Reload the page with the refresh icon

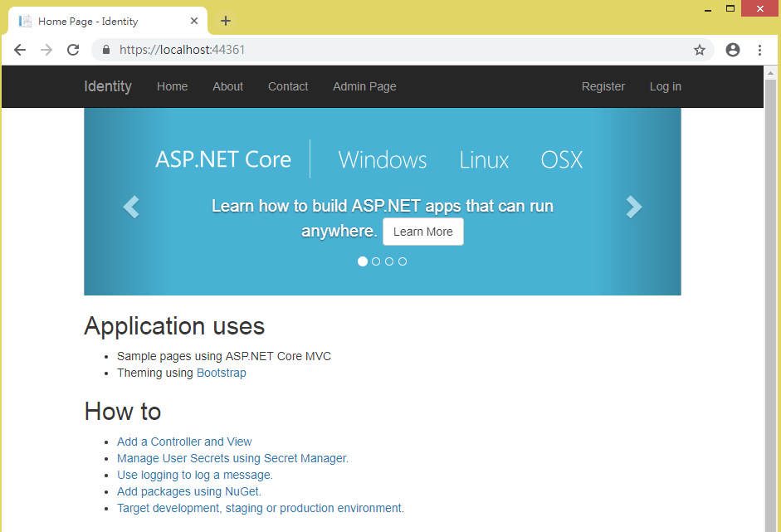[x=73, y=50]
